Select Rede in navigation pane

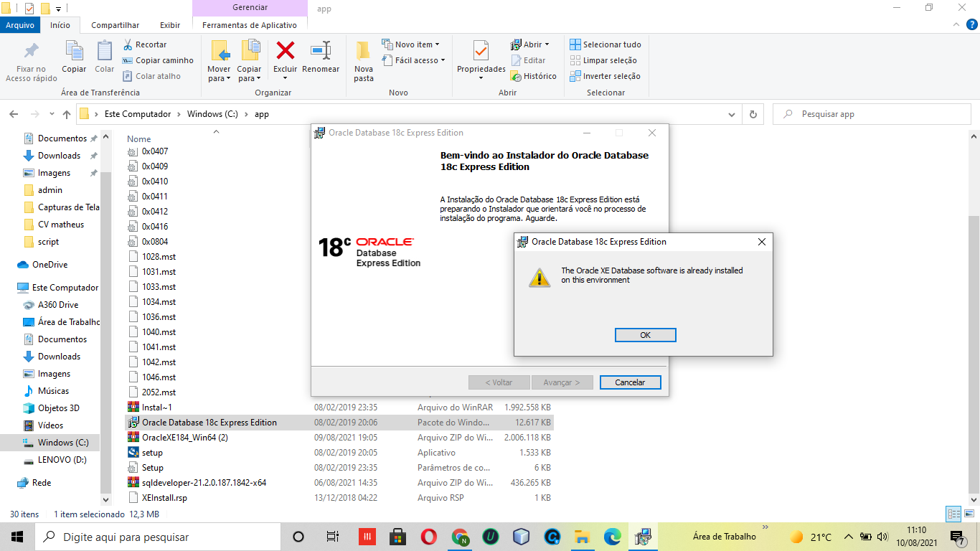[x=42, y=483]
